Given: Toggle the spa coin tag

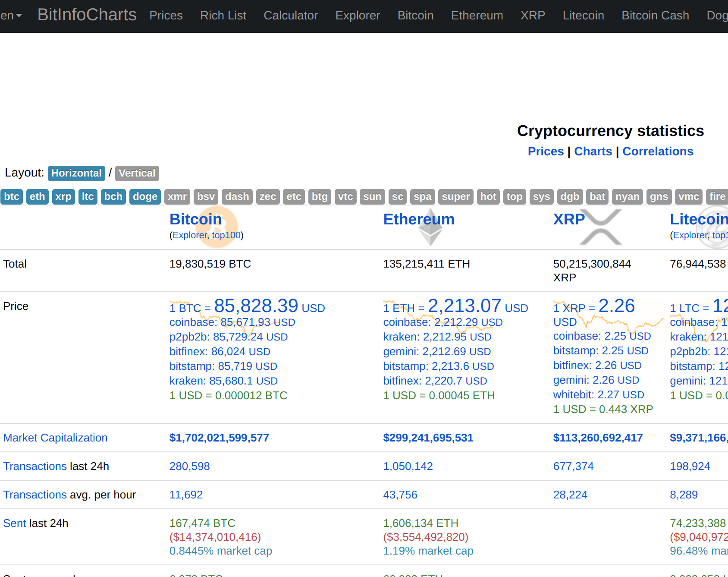Looking at the screenshot, I should click(x=423, y=197).
